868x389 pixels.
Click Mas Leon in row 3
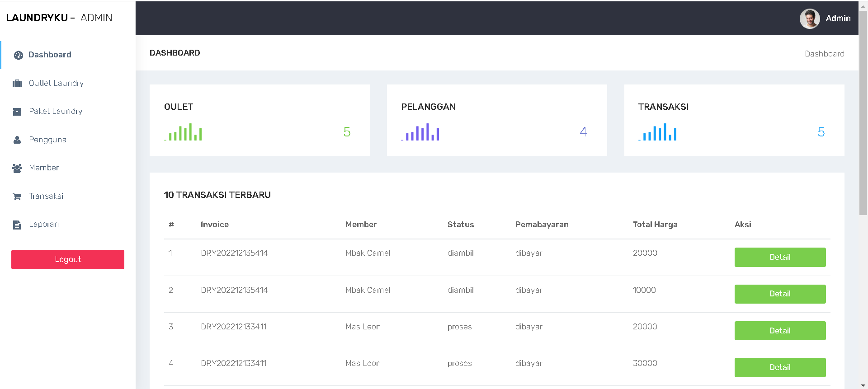363,327
